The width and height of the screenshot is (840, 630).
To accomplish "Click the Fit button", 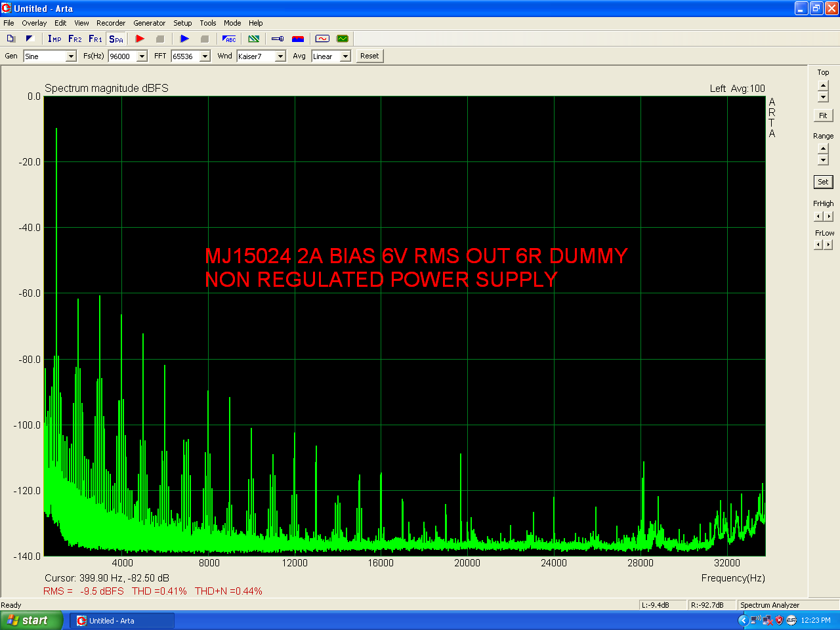I will (823, 115).
